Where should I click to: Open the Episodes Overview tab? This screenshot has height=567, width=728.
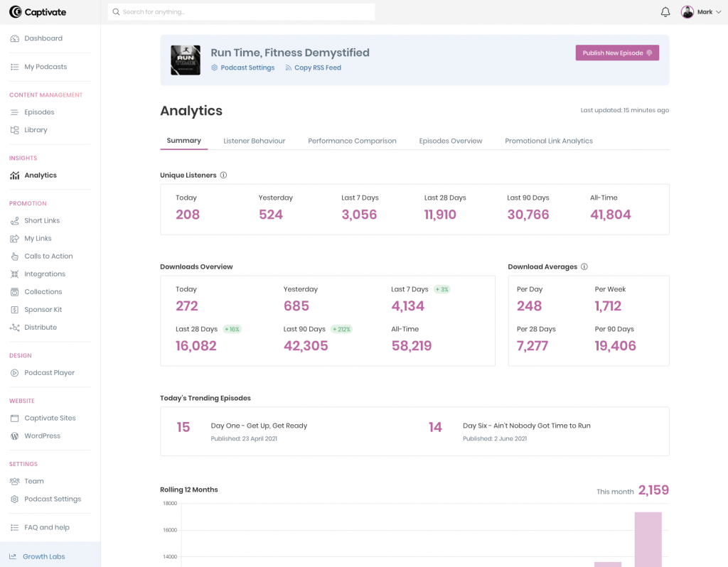point(450,141)
